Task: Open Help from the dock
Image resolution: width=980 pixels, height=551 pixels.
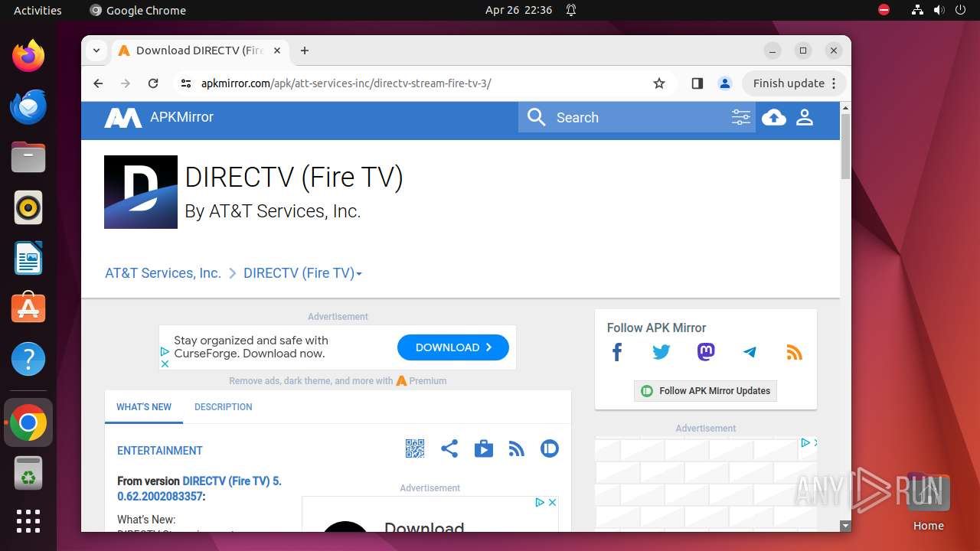Action: coord(28,359)
